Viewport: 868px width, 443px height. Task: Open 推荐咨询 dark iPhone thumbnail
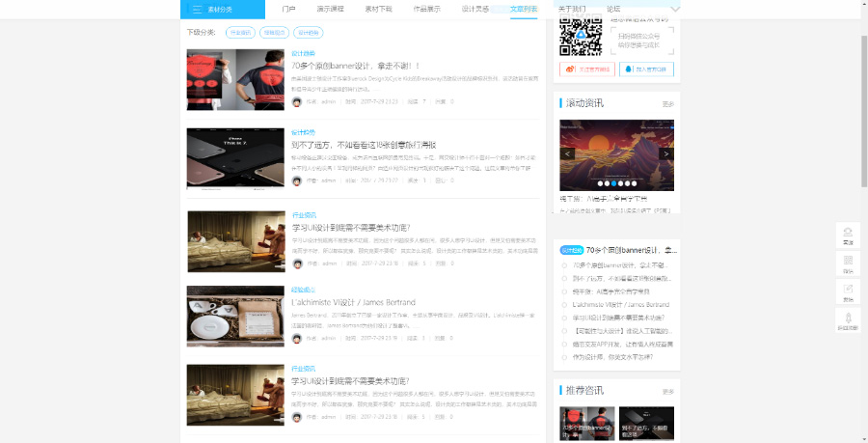tap(646, 424)
